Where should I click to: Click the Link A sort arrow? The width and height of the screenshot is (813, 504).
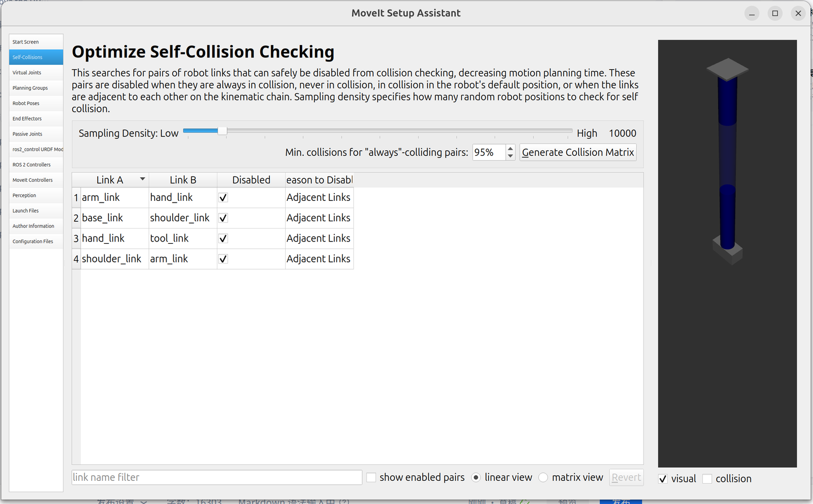click(x=142, y=179)
